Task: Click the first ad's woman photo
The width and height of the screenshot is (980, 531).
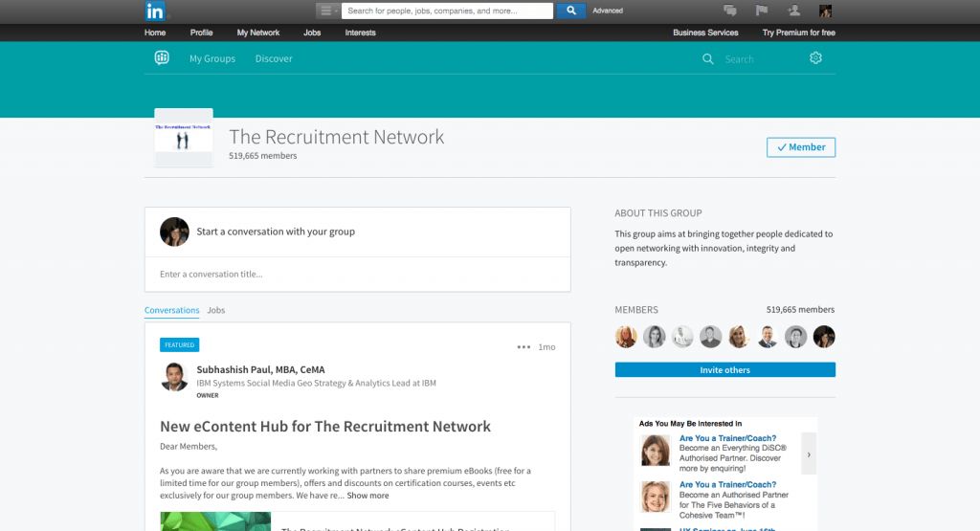Action: [x=656, y=451]
